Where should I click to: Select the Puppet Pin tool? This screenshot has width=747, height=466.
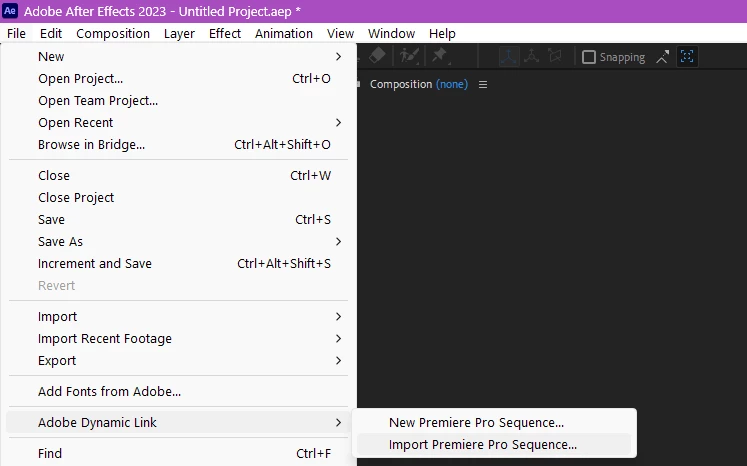click(x=440, y=56)
